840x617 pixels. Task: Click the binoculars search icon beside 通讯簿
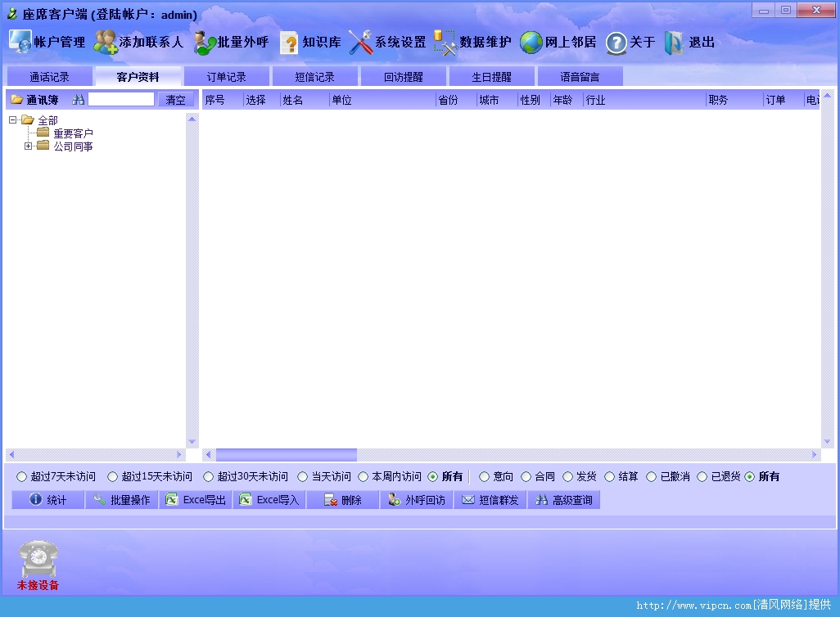[x=79, y=100]
